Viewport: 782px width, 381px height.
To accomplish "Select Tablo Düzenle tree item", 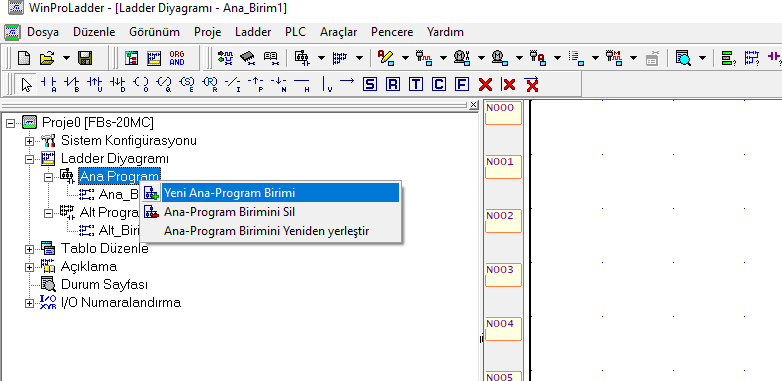I will (105, 248).
